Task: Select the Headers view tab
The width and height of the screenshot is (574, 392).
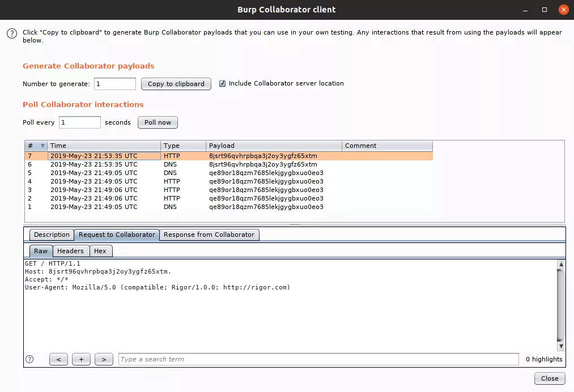Action: (70, 251)
